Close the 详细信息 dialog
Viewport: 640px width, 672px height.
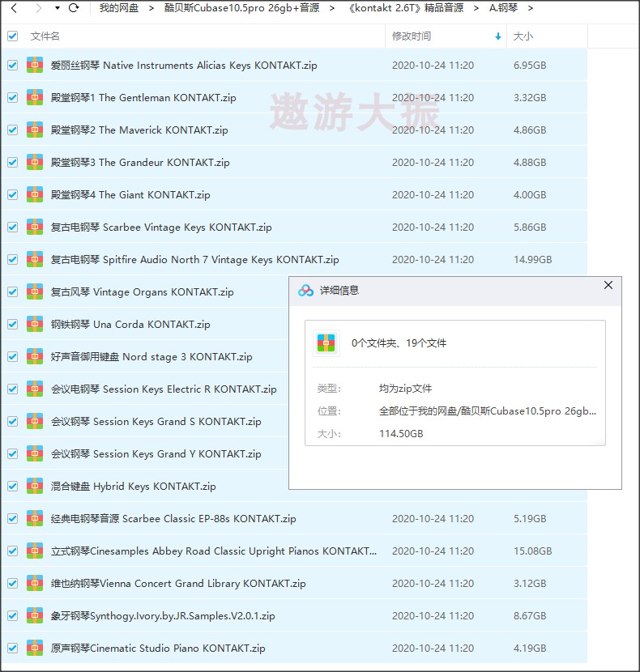point(608,285)
